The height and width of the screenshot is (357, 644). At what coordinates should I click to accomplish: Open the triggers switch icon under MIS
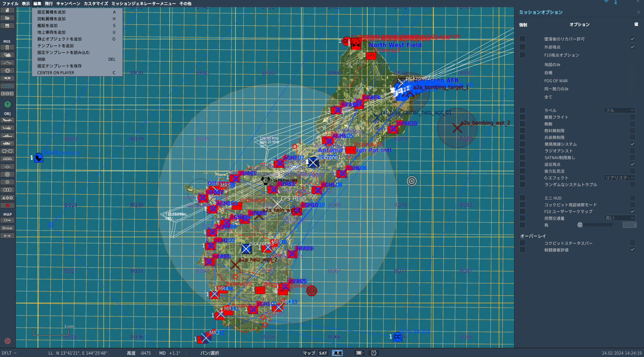pyautogui.click(x=7, y=63)
